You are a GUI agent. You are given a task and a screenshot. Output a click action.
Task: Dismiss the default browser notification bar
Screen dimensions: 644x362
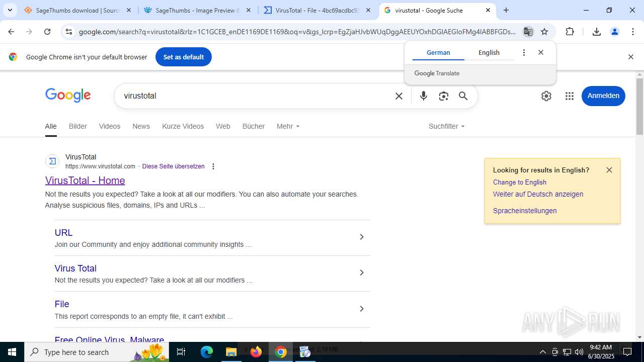(x=630, y=57)
